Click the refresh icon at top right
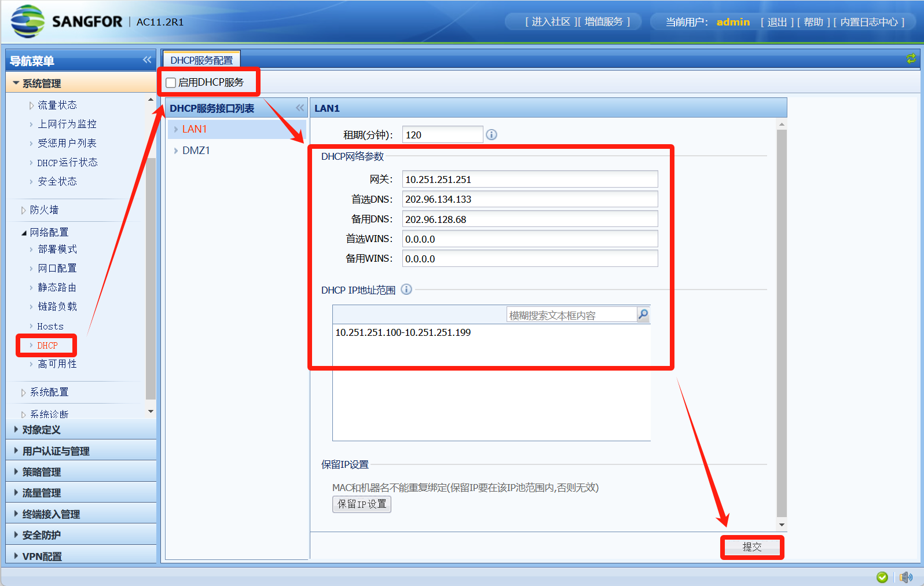This screenshot has height=586, width=924. (x=911, y=59)
